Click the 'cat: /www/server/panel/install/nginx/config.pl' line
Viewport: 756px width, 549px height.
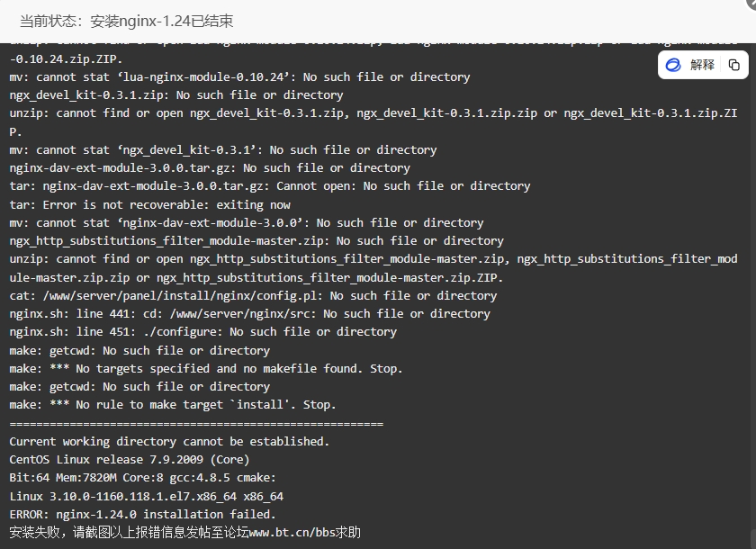253,295
